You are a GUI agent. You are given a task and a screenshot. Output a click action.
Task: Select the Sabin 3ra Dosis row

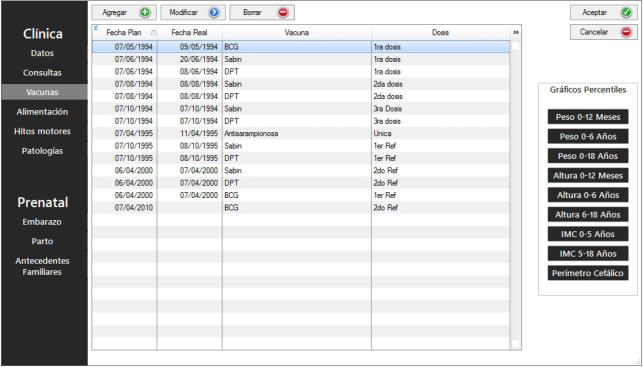tap(301, 109)
